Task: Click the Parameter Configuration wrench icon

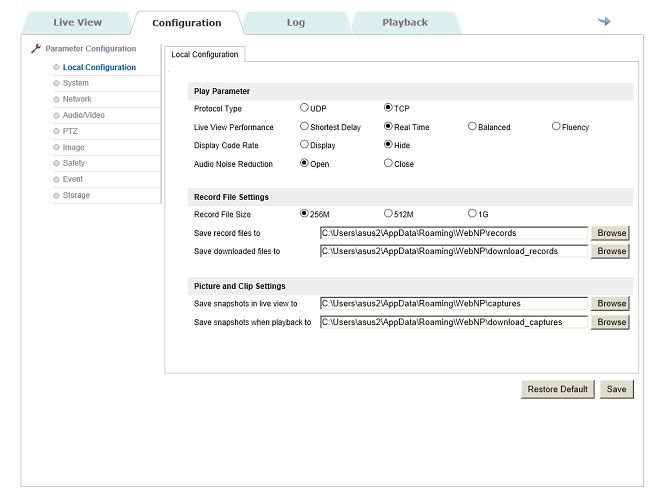Action: point(36,48)
